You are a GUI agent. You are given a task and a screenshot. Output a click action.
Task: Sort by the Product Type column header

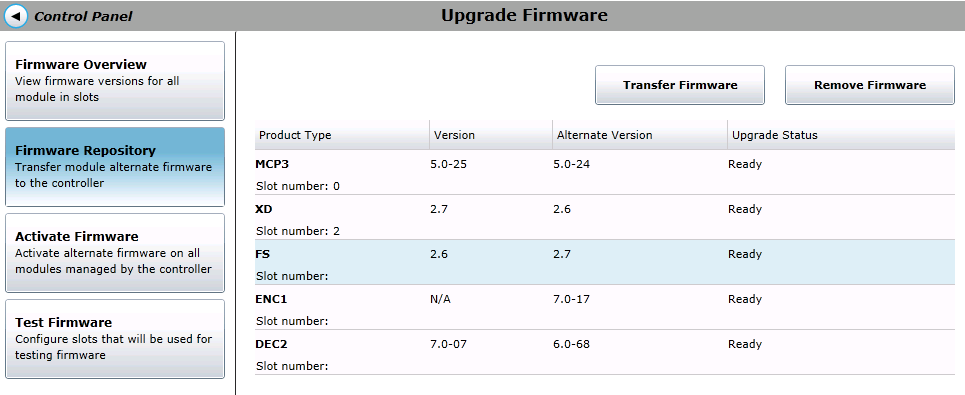point(342,135)
